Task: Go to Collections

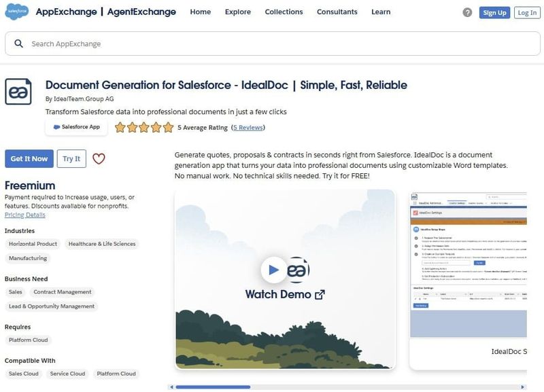Action: [x=284, y=12]
